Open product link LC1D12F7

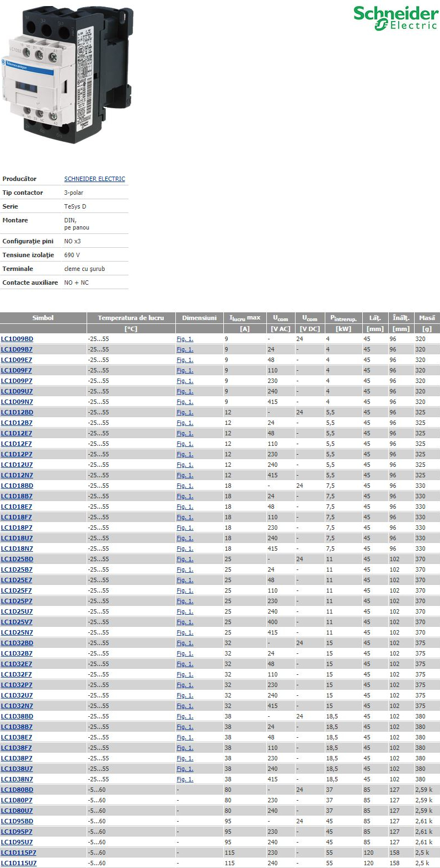pos(17,444)
